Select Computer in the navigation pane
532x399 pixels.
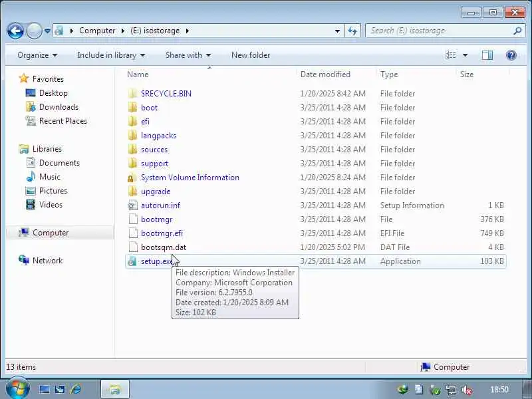[x=51, y=233]
